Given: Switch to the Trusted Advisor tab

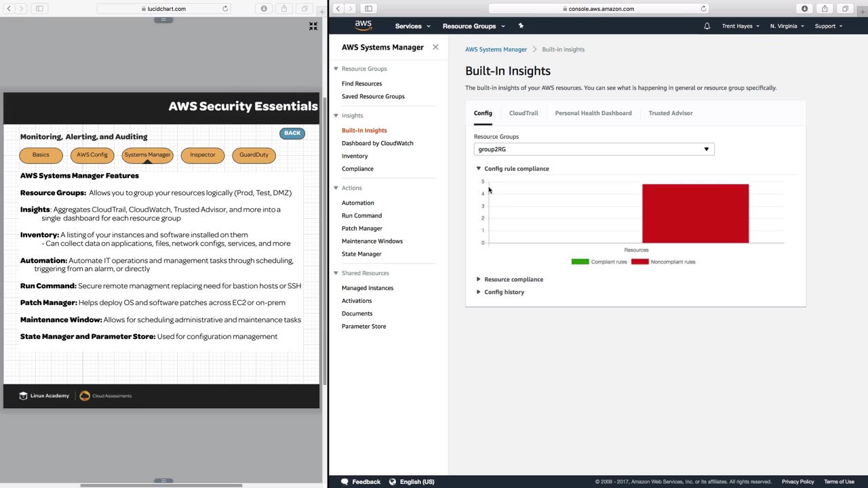Looking at the screenshot, I should pyautogui.click(x=671, y=113).
